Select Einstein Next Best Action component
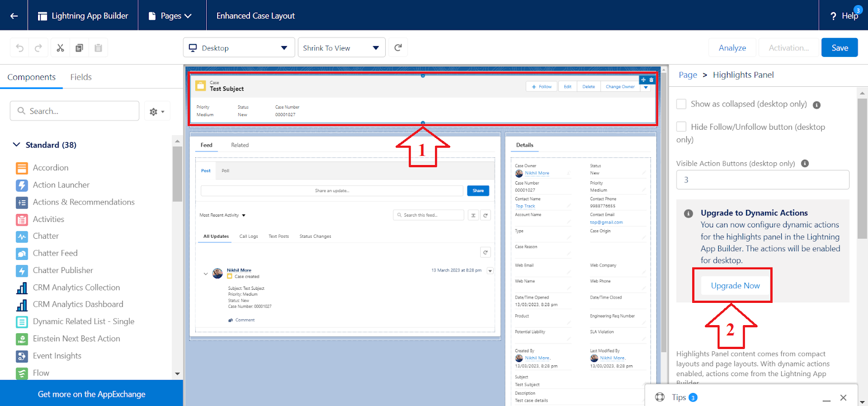This screenshot has width=868, height=406. click(76, 339)
